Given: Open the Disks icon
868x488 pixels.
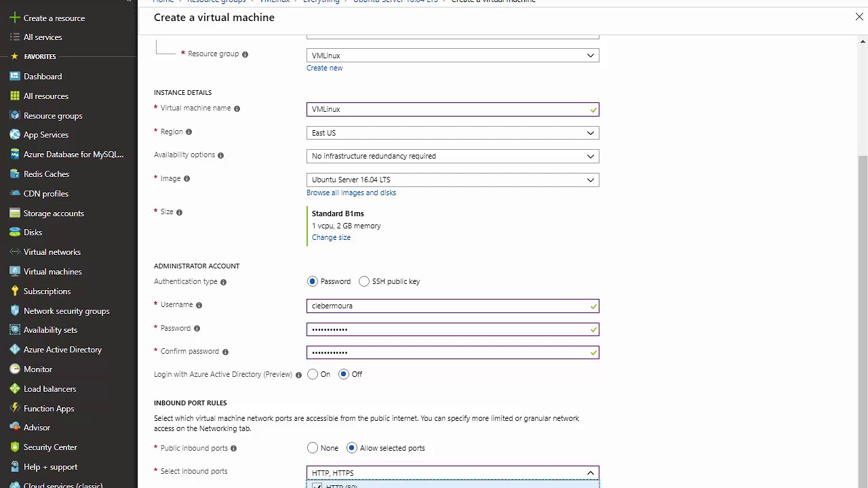Looking at the screenshot, I should (x=15, y=232).
